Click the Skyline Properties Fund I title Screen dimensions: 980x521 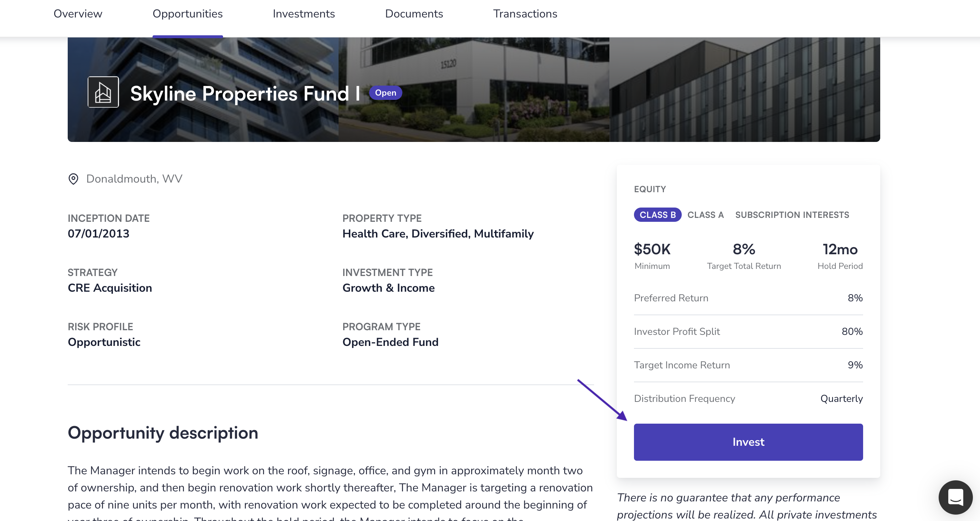(x=245, y=93)
